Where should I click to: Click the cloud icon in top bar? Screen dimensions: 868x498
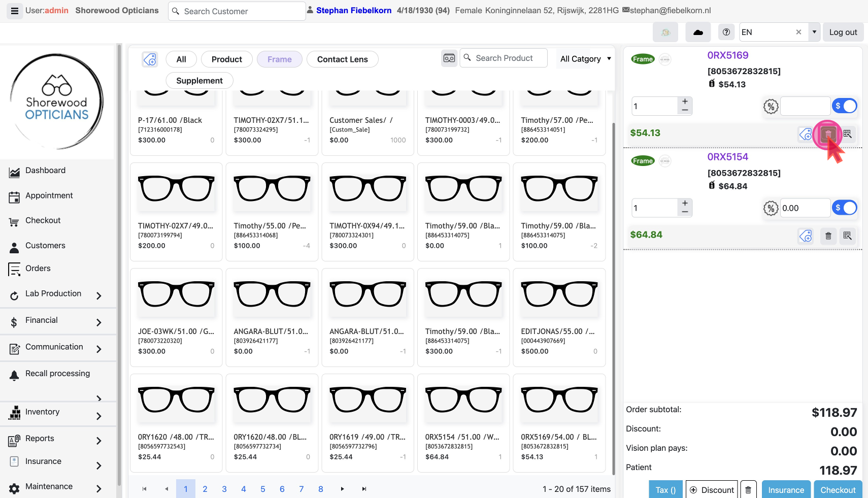[x=698, y=32]
